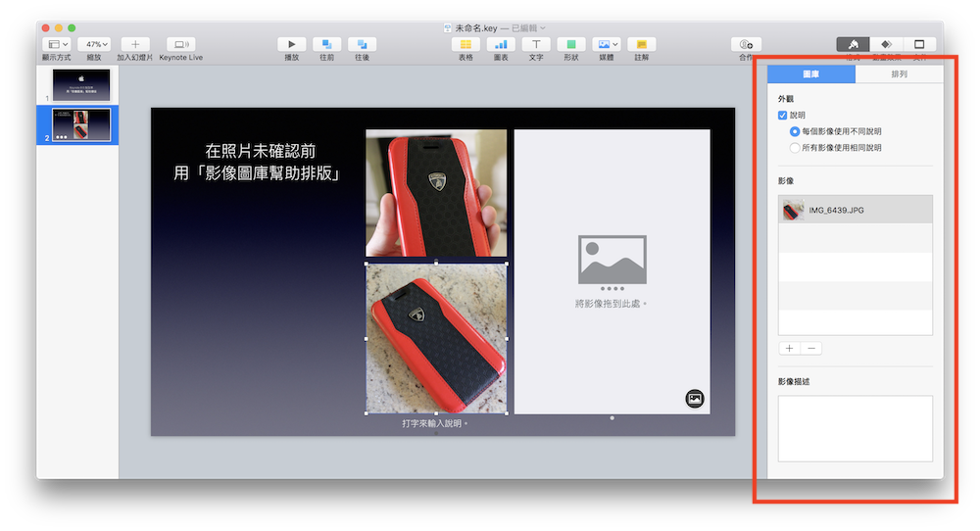Open the Format inspector paintbrush icon
This screenshot has width=980, height=531.
[x=854, y=44]
